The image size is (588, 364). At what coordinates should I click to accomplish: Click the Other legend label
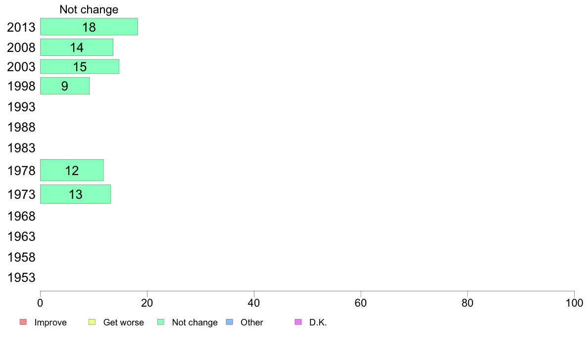point(251,322)
